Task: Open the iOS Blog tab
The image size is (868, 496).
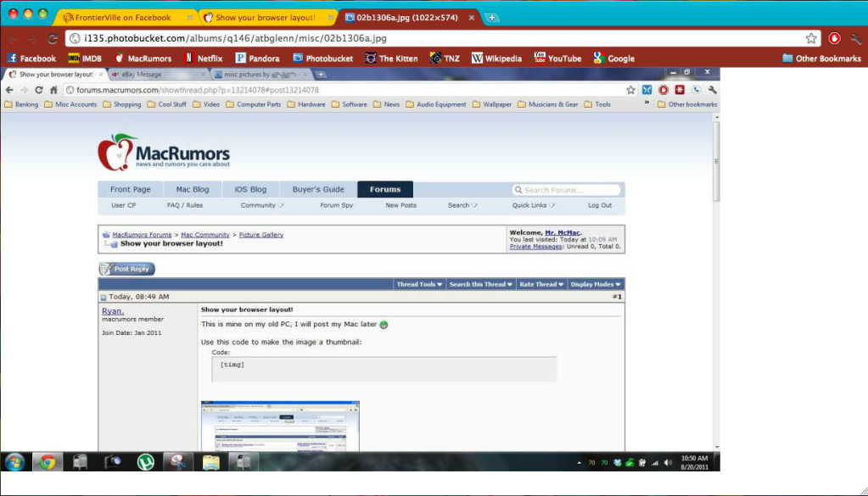Action: (x=250, y=189)
